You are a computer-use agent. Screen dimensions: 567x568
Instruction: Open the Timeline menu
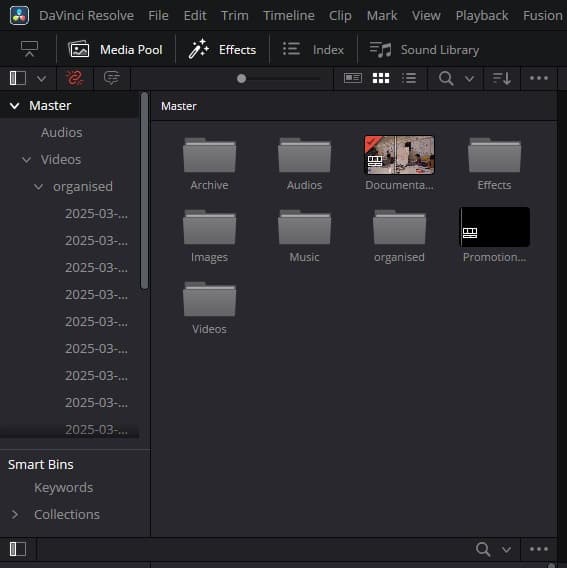pos(289,16)
